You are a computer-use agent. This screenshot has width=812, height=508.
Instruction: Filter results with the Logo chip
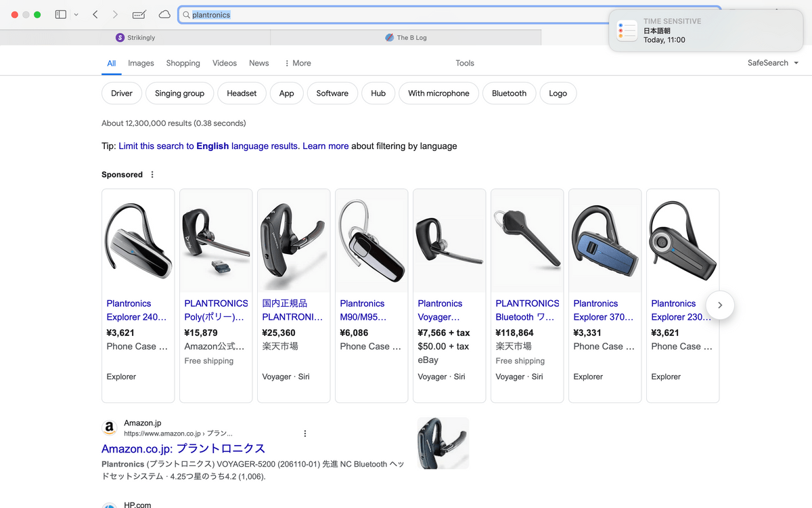[558, 93]
